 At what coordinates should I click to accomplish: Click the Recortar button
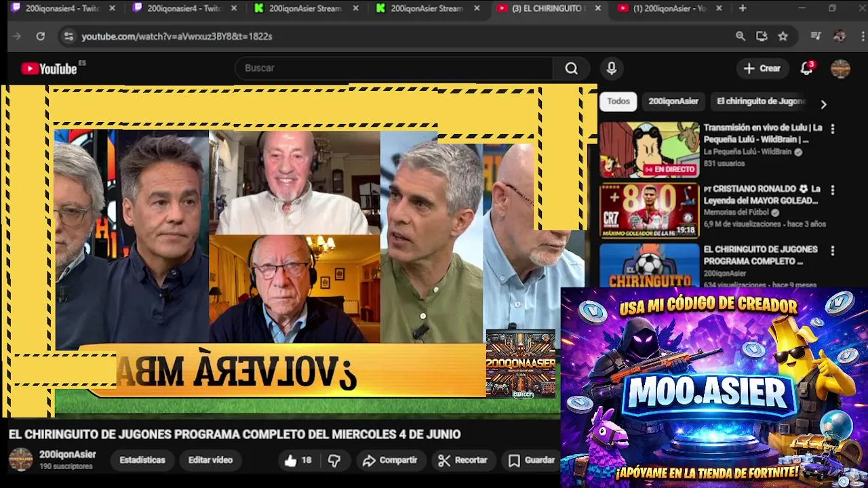point(462,460)
